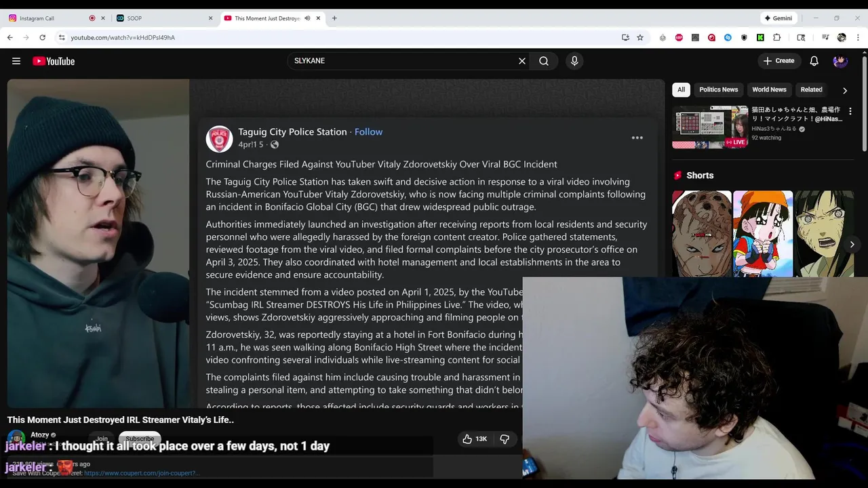This screenshot has width=868, height=488.
Task: Close the YouTube video tab
Action: 318,18
